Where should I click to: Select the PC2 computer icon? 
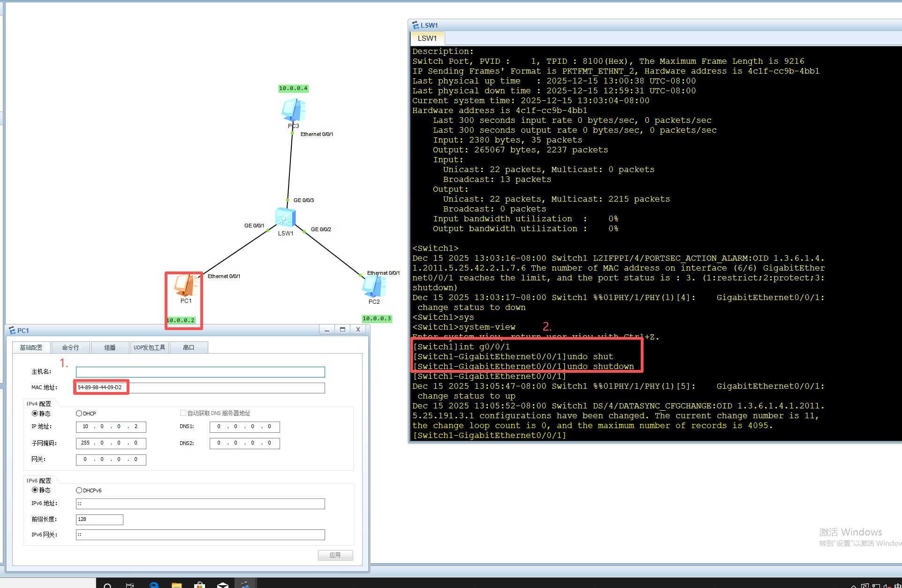[374, 286]
